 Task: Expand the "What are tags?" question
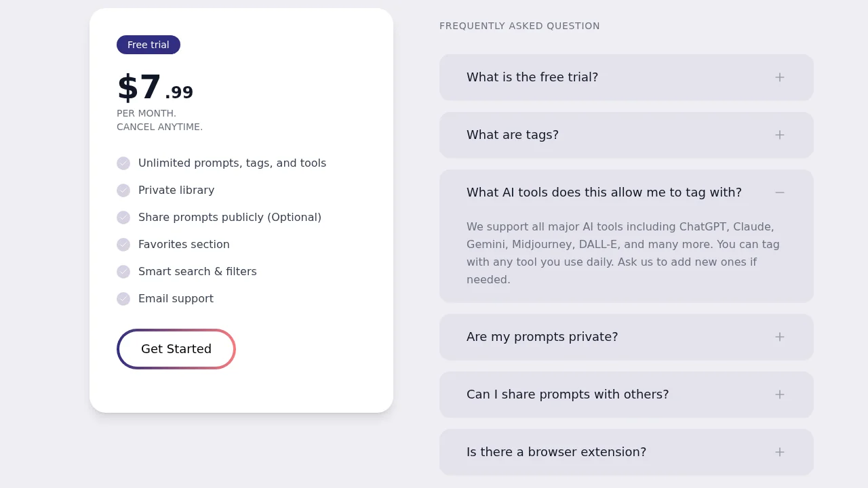point(513,135)
